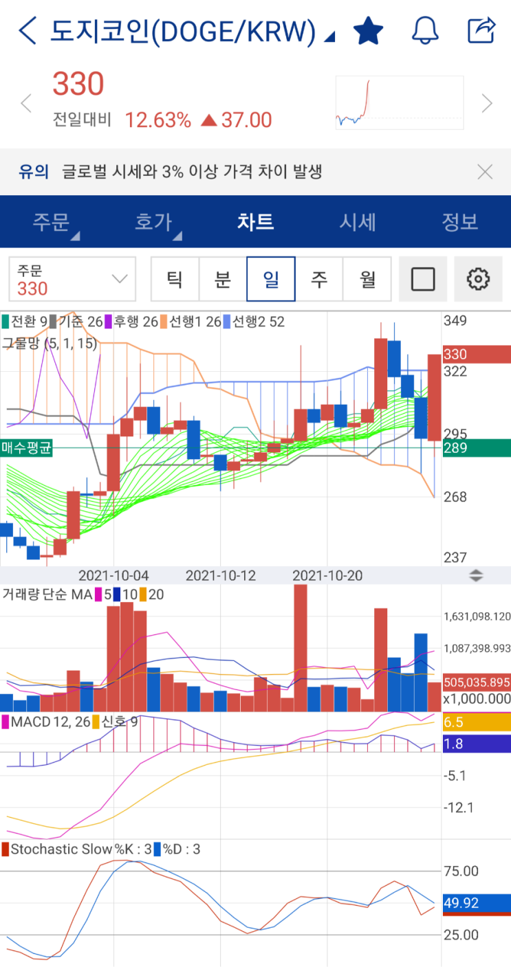Tap the 2021-10-20 date marker

pos(327,575)
